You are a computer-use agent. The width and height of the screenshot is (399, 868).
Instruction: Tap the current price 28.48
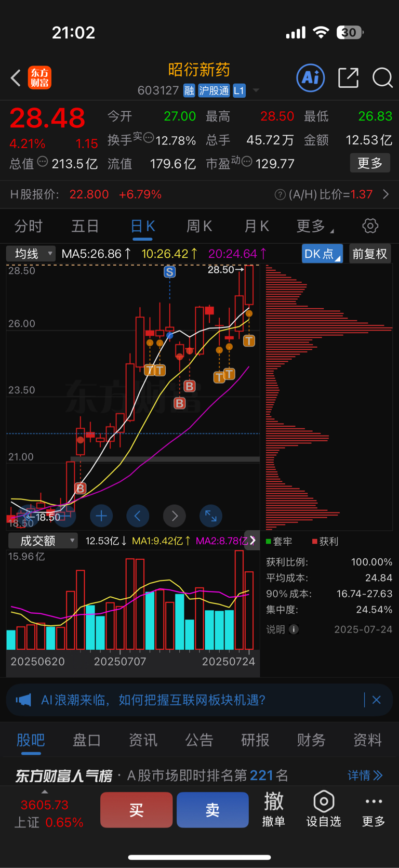tap(47, 118)
